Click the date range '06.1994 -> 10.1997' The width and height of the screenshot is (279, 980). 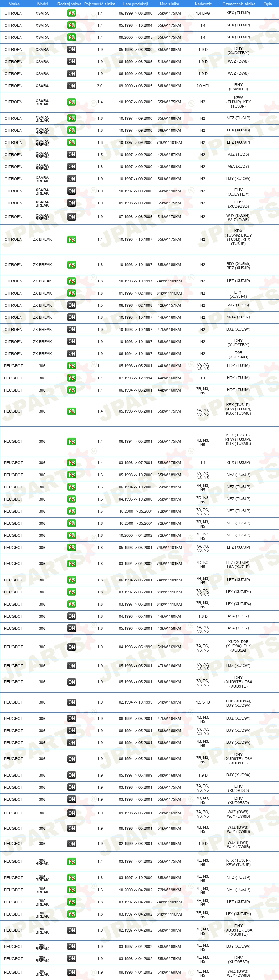coord(135,354)
